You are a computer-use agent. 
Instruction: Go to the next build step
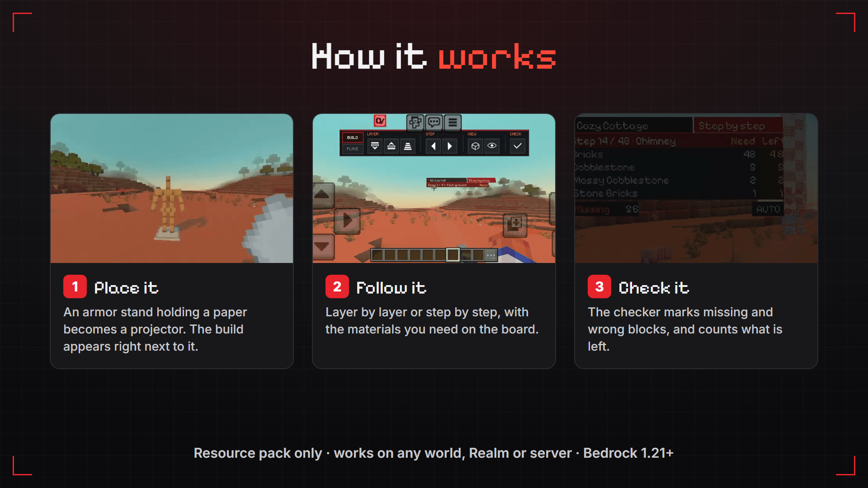[x=449, y=146]
